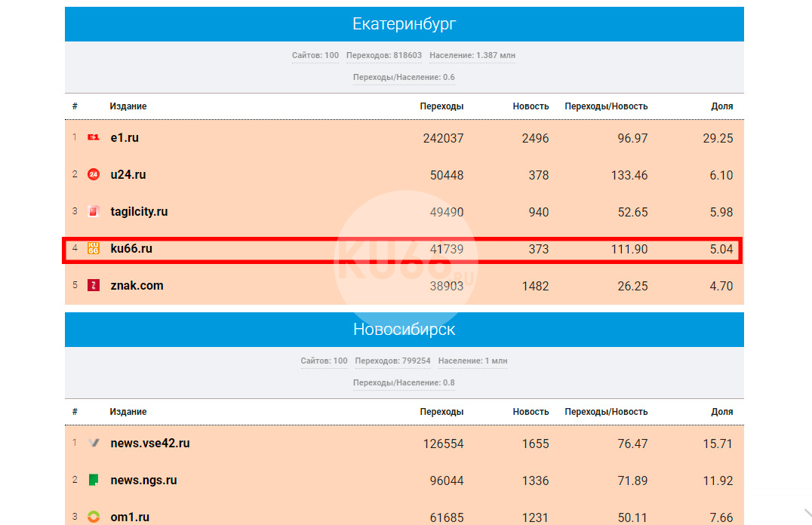Sort Екатеринбург table by Доля column
This screenshot has height=525, width=812.
[x=721, y=106]
